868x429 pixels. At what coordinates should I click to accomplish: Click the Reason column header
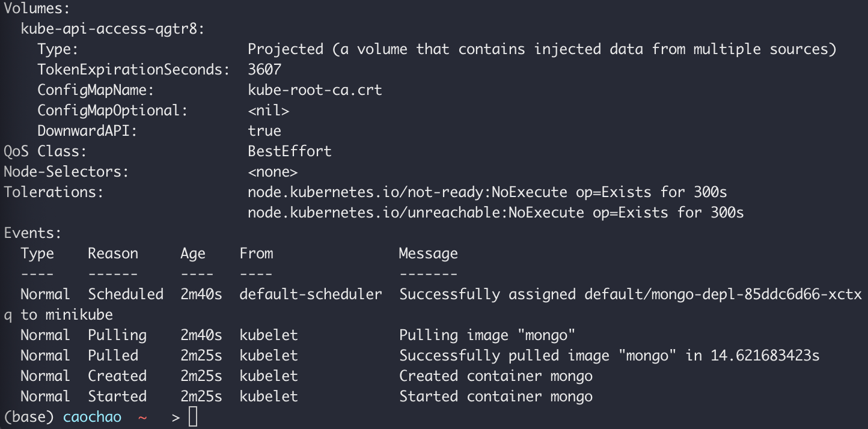[113, 254]
